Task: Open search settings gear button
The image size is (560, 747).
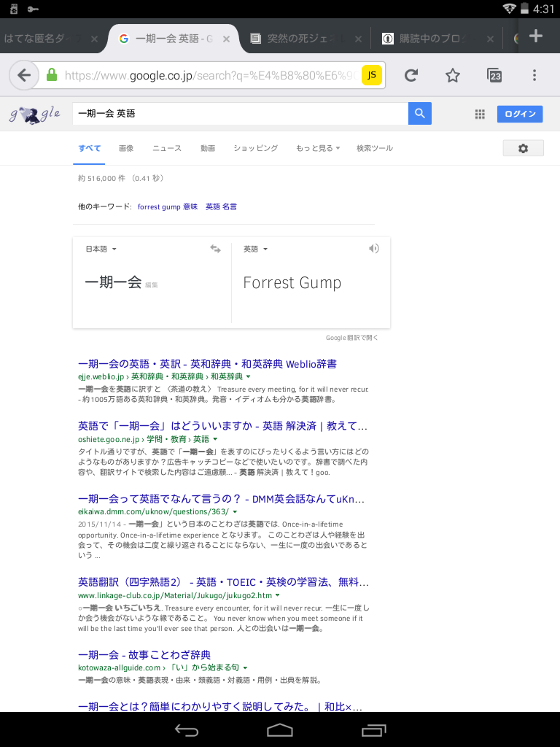Action: click(x=523, y=148)
